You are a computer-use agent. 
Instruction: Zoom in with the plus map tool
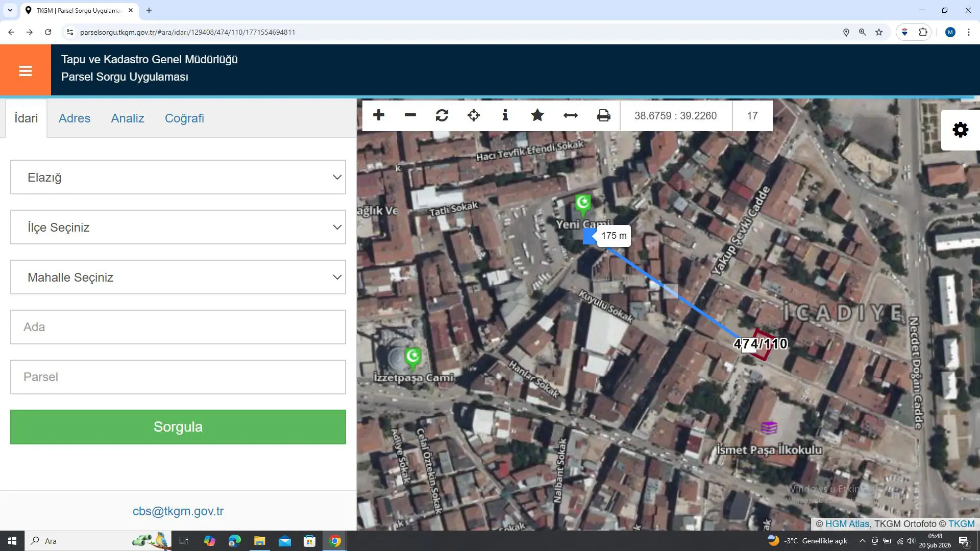(x=379, y=115)
